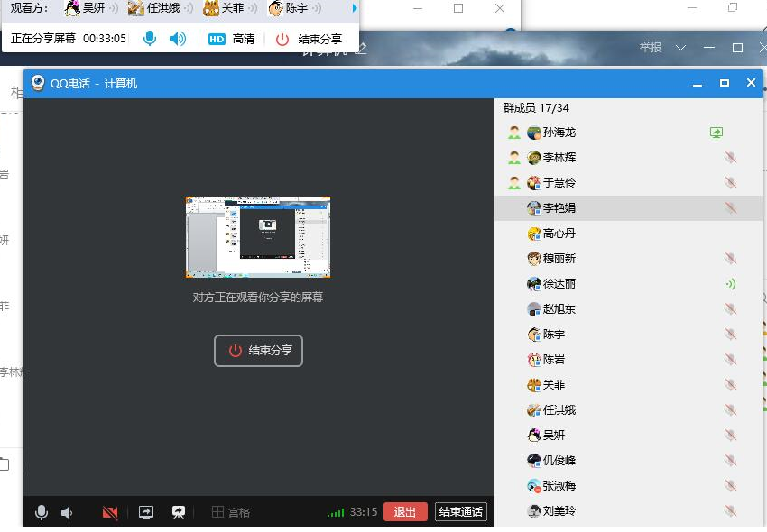Click blue speaker icon in sharing bar
The width and height of the screenshot is (767, 532).
(x=178, y=39)
